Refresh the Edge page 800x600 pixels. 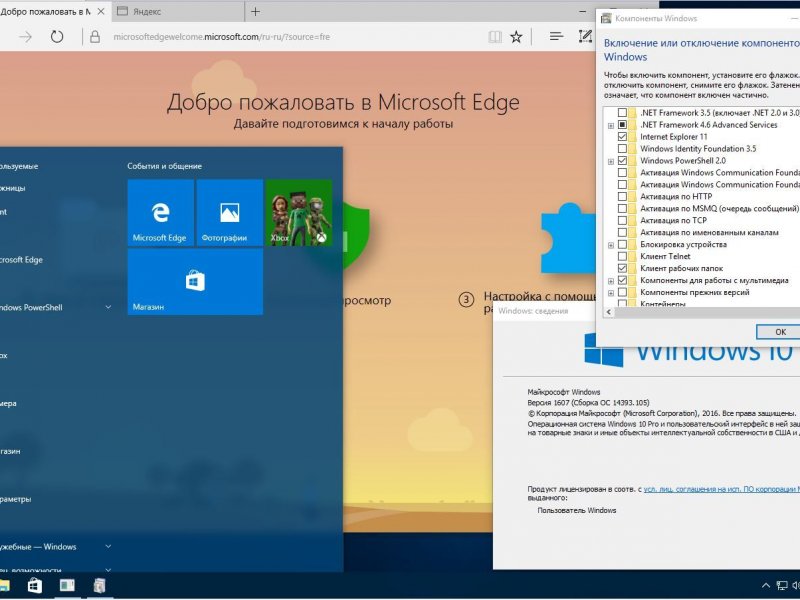(x=57, y=37)
